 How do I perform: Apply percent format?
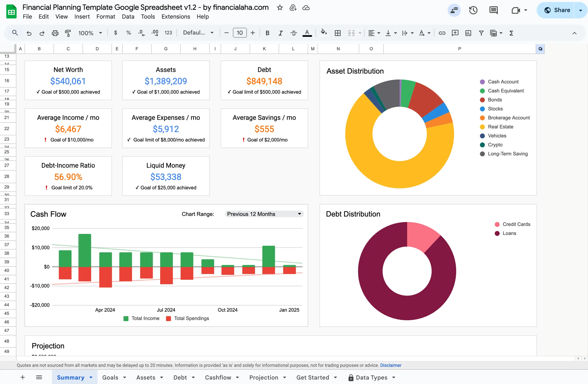(128, 33)
